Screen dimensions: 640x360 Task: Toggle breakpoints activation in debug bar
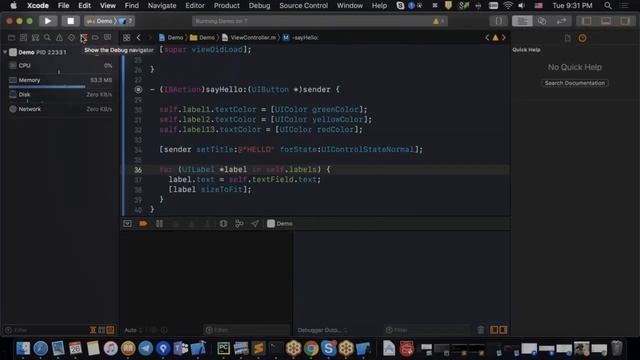143,224
